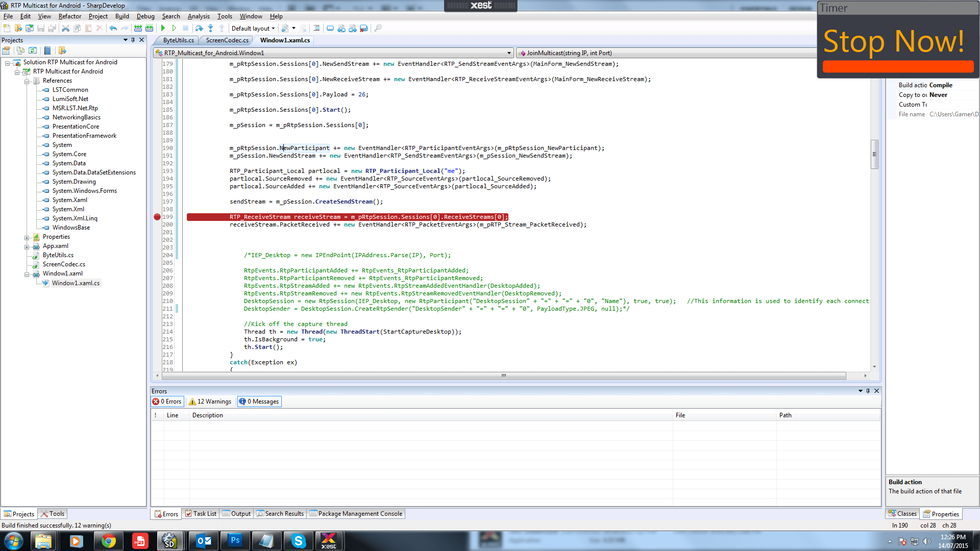This screenshot has width=980, height=551.
Task: Click the breakpoint marker on line 199
Action: click(157, 217)
